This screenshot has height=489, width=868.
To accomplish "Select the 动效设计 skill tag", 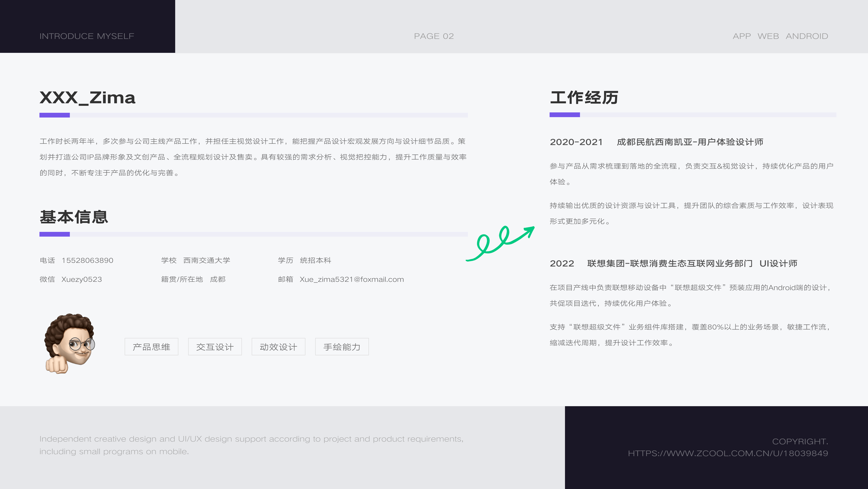I will tap(278, 347).
